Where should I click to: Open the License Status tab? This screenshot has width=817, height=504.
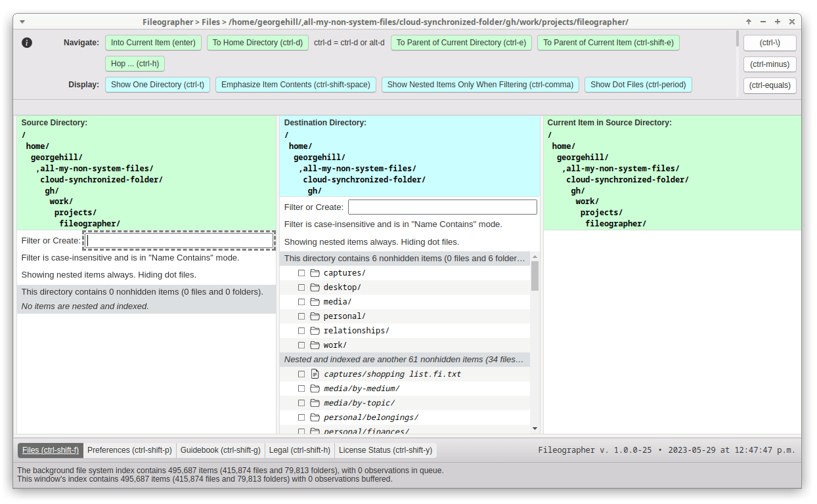386,450
